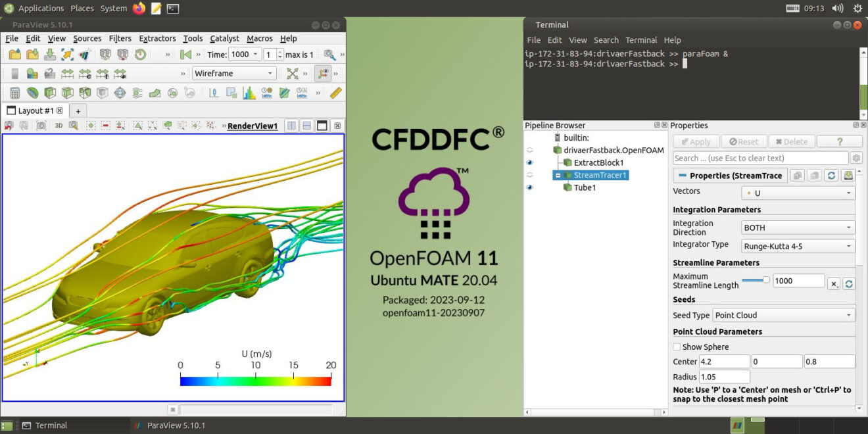Hide ExtractBlock1 using its eye toggle
The image size is (868, 434).
point(530,162)
